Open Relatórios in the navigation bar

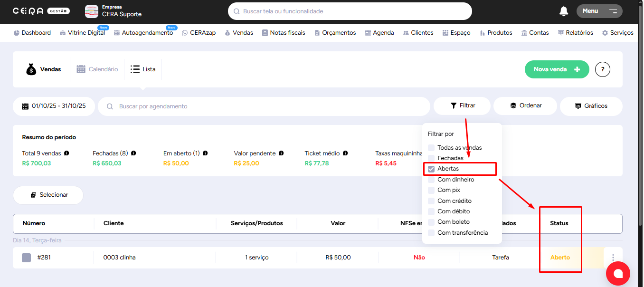tap(575, 33)
